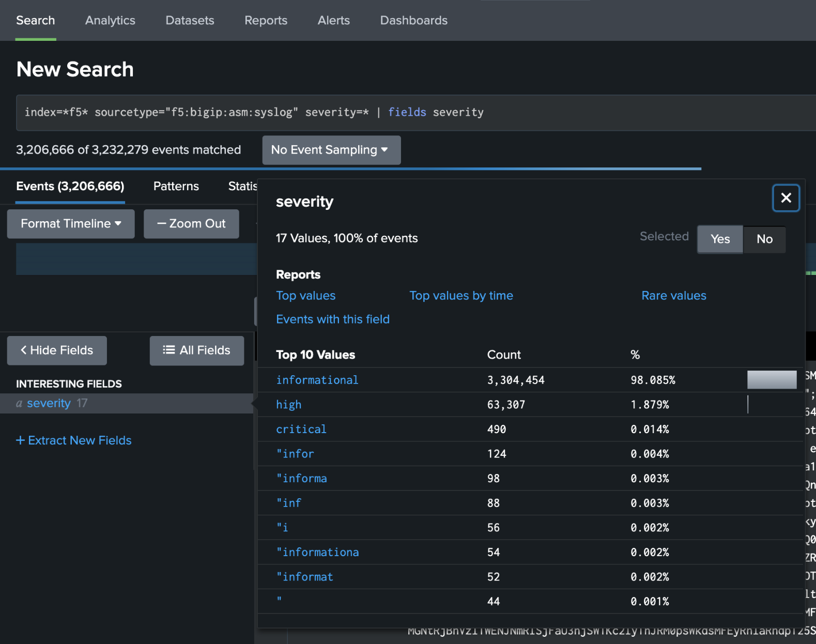Click Extract New Fields link
The height and width of the screenshot is (644, 816).
click(74, 440)
